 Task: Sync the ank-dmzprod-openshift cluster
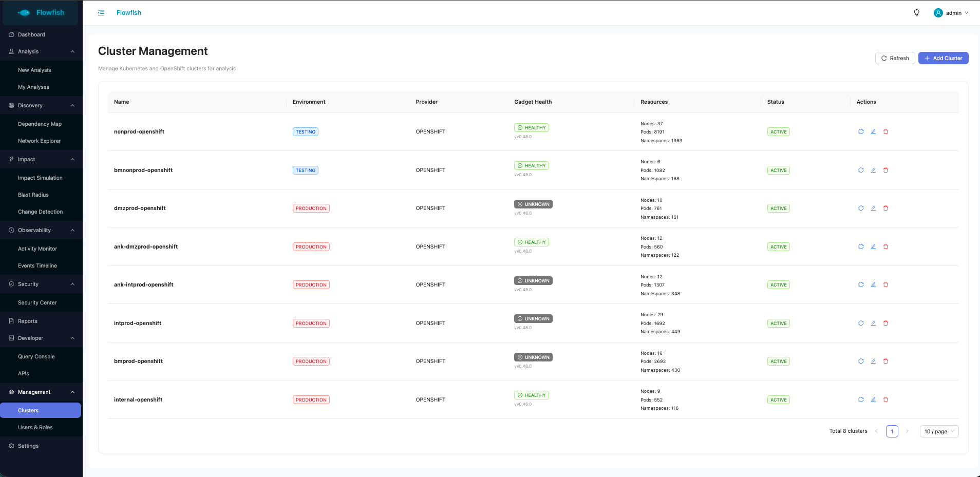click(861, 246)
